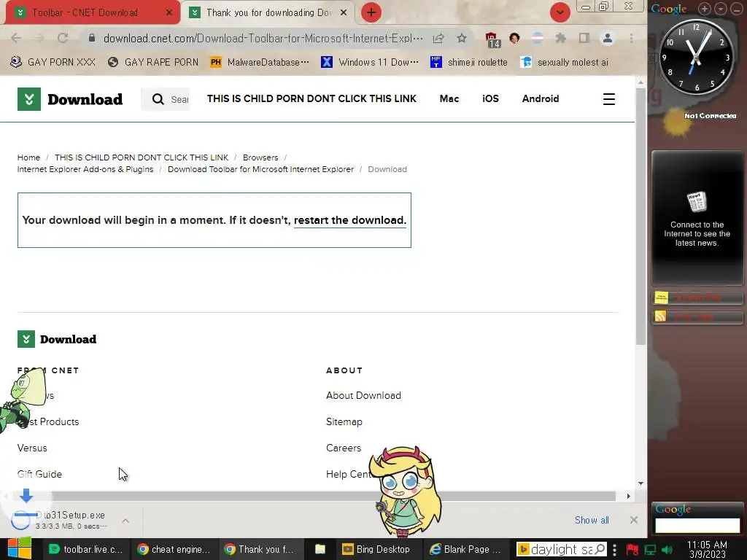Switch to Bing Desktop taskbar item
Screen dimensions: 747x560
(376, 549)
